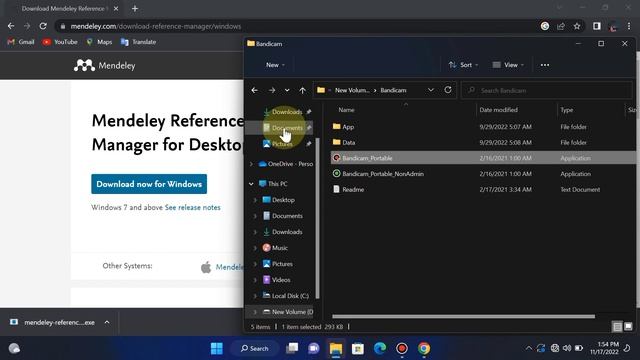Select the Data folder
Image resolution: width=640 pixels, height=360 pixels.
[349, 142]
